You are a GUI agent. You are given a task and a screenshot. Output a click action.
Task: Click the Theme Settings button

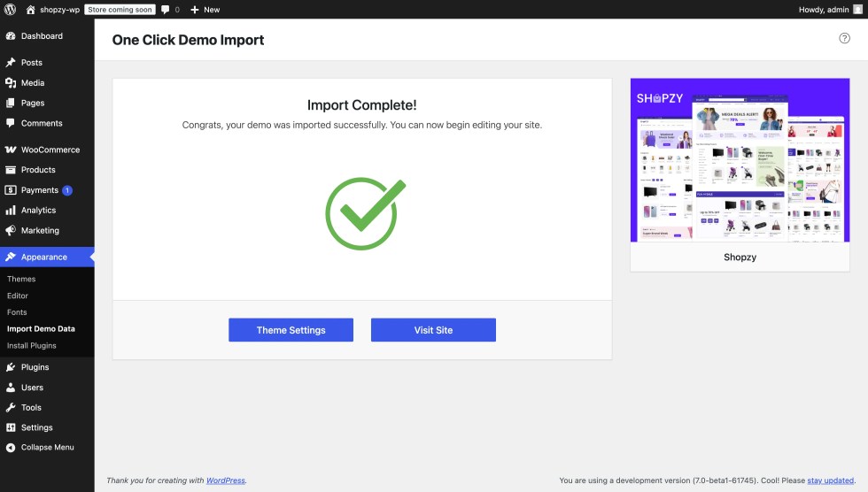coord(291,330)
